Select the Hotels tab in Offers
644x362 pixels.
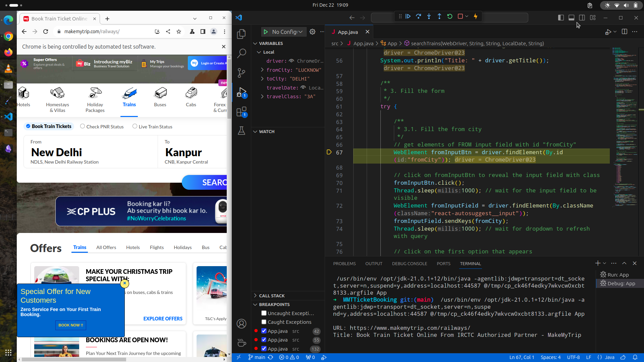pyautogui.click(x=133, y=247)
